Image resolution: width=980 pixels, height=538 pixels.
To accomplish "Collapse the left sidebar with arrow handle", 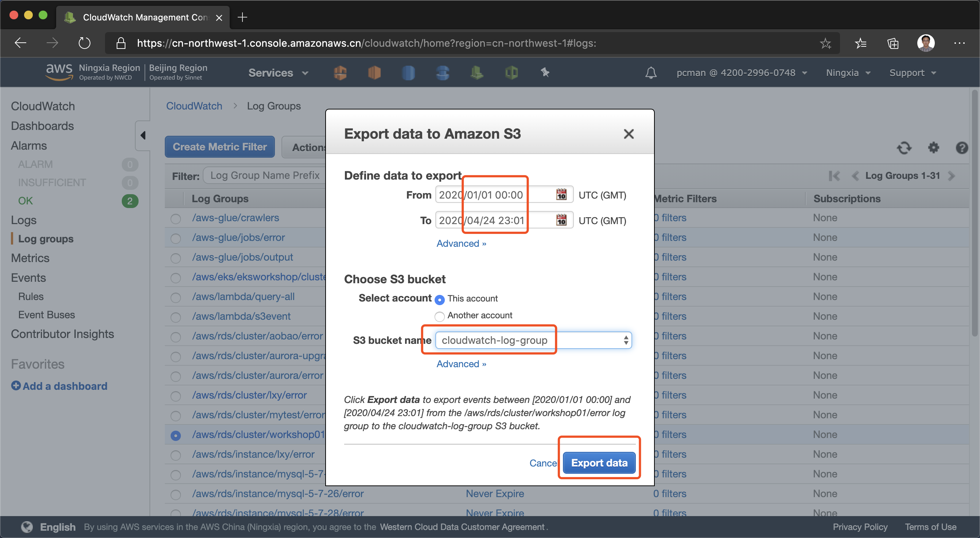I will pos(143,135).
